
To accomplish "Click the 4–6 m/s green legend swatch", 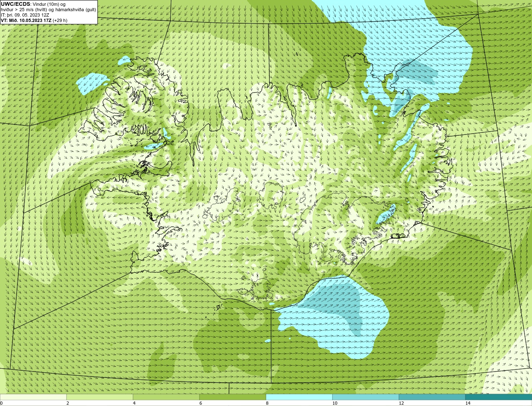I will tap(166, 397).
